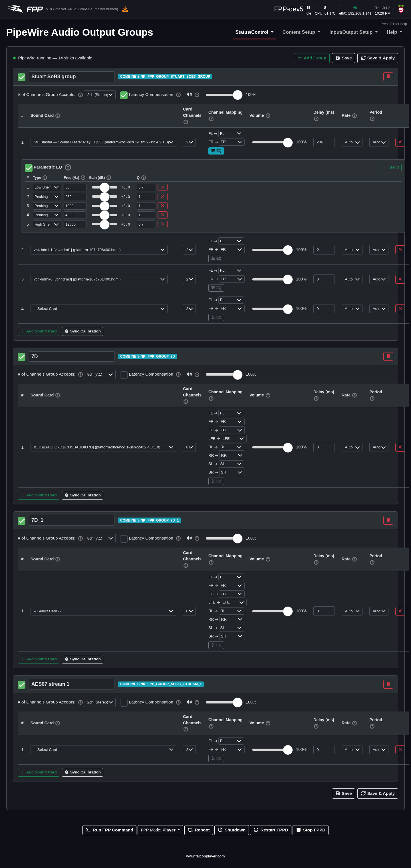
Task: Toggle the Parametric EQ checkbox
Action: click(x=29, y=168)
